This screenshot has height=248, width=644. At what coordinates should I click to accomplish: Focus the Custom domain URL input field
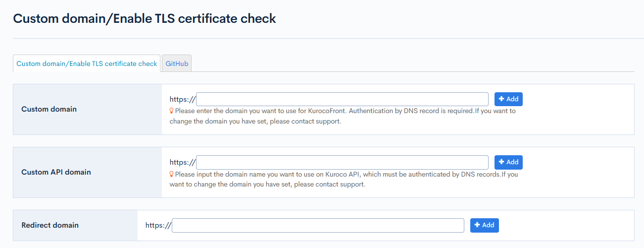tap(343, 99)
